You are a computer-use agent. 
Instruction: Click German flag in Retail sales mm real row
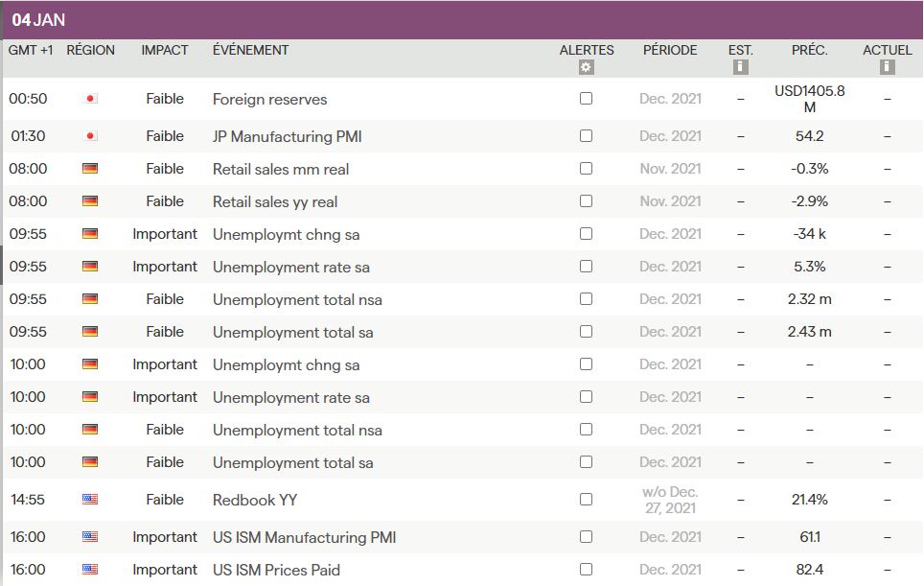[x=90, y=169]
